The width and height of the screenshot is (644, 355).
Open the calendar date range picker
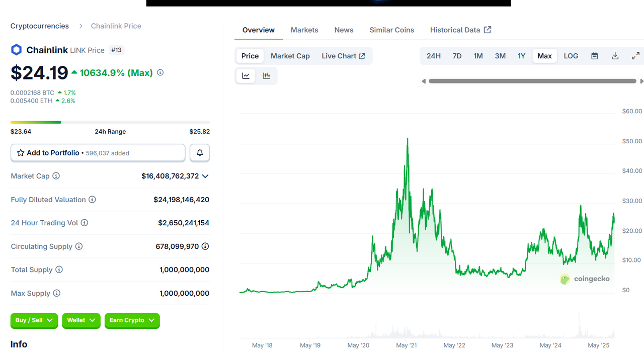point(595,56)
